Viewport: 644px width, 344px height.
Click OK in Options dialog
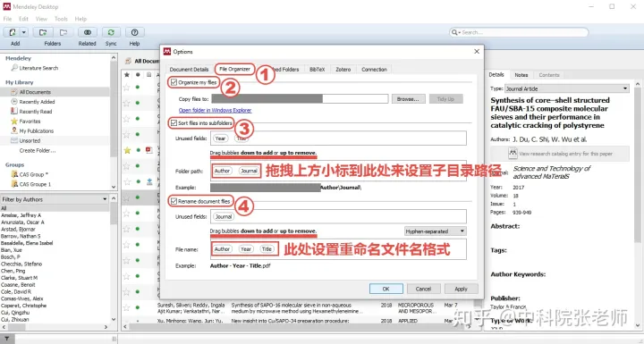coord(386,289)
